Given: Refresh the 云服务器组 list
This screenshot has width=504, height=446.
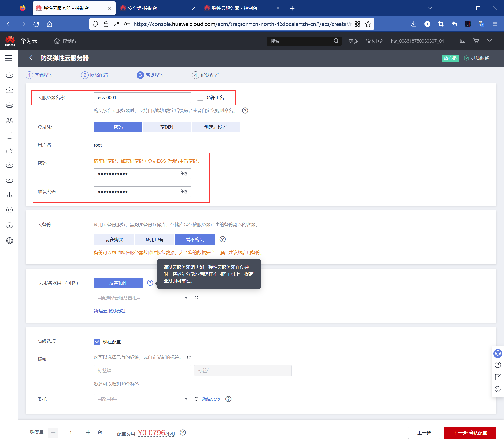Looking at the screenshot, I should coord(196,298).
